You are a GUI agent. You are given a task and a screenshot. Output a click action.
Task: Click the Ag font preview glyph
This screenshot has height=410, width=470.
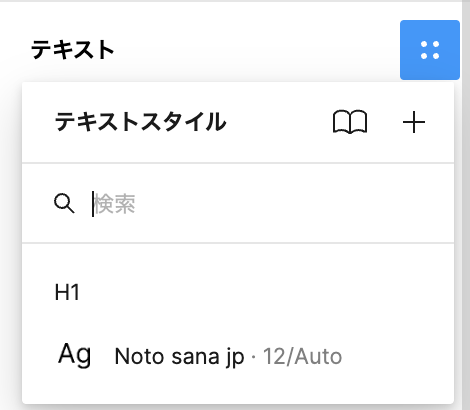coord(74,355)
